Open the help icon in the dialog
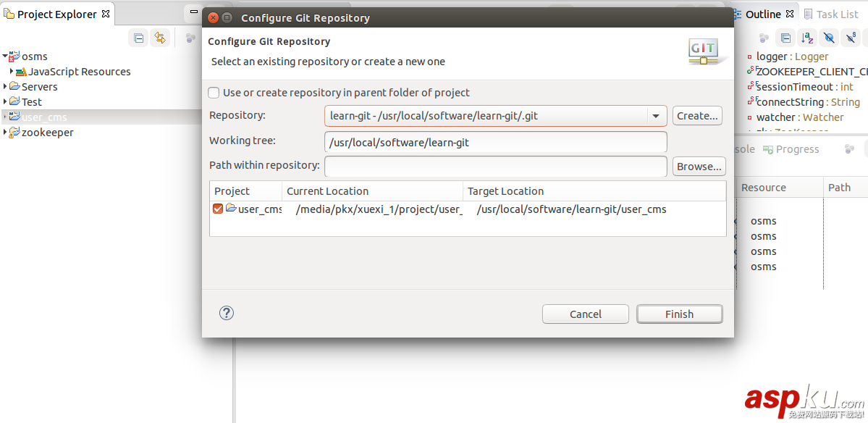 tap(227, 313)
